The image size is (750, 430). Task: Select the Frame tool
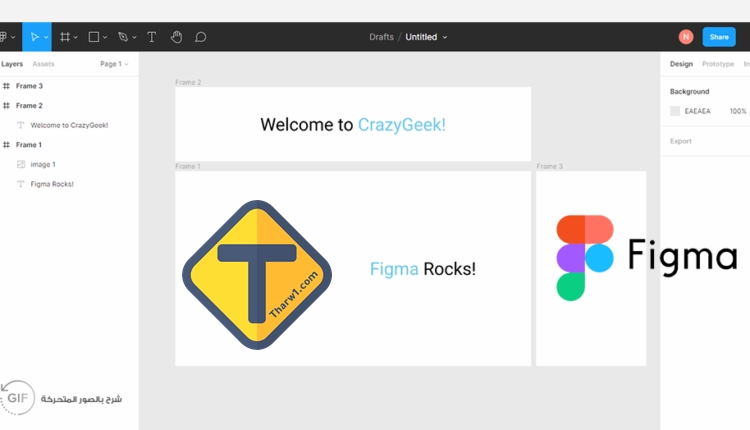[65, 37]
